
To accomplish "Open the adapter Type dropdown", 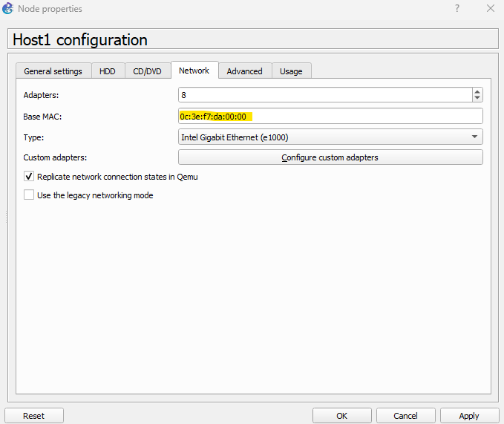I will (x=330, y=137).
